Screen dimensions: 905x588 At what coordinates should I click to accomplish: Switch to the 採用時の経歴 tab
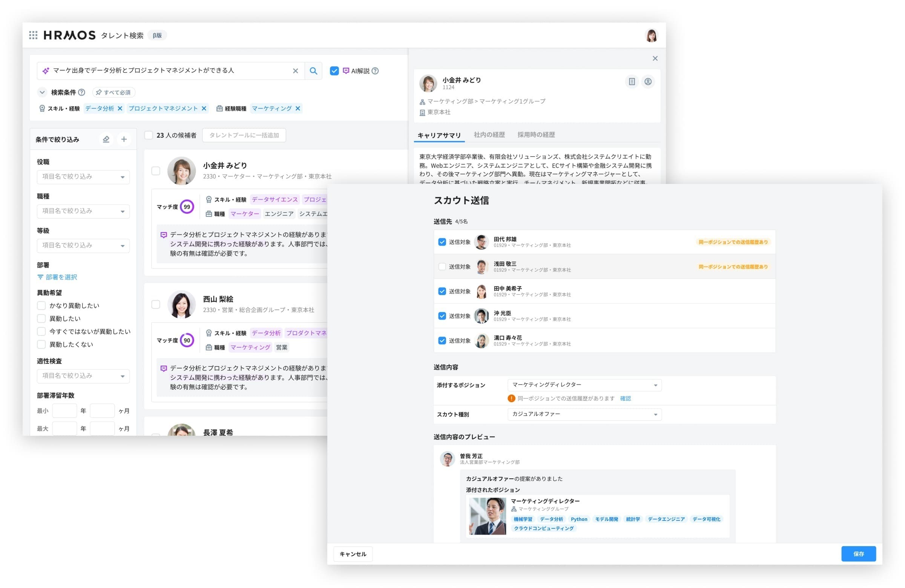[x=536, y=135]
